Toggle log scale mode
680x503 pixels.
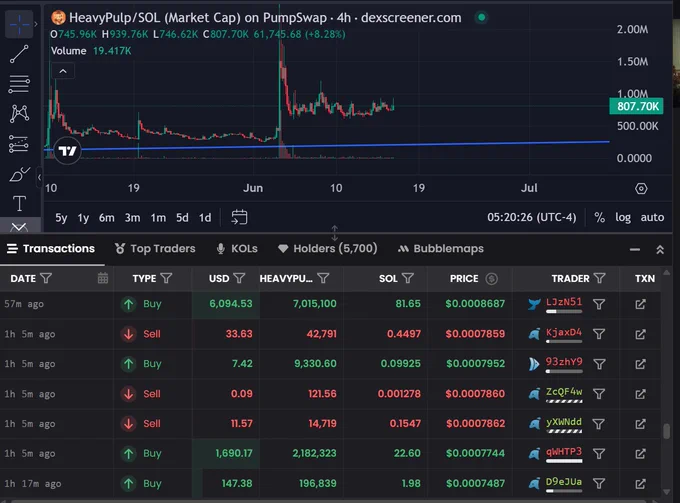pyautogui.click(x=623, y=217)
